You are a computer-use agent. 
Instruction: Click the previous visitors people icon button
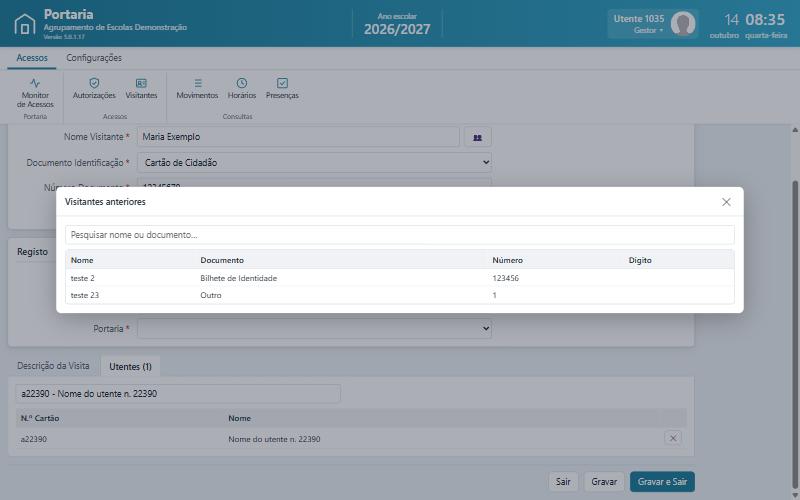pos(478,137)
